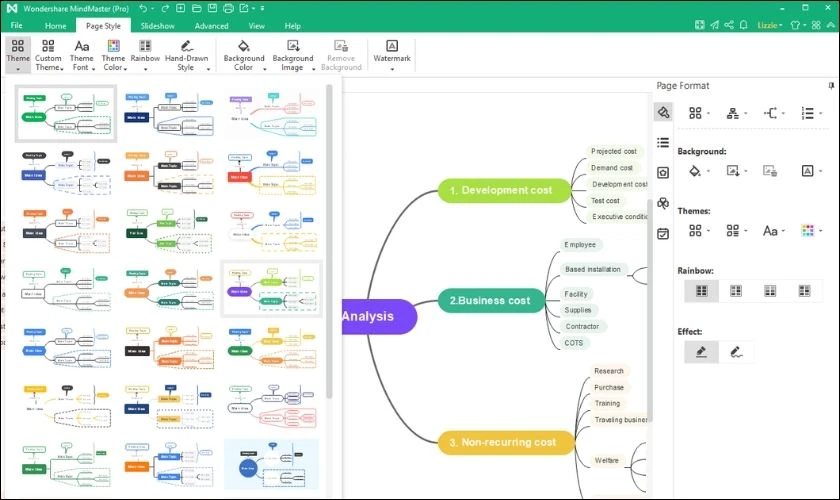The height and width of the screenshot is (500, 840).
Task: Click the 'Training' subtopic
Action: 607,403
